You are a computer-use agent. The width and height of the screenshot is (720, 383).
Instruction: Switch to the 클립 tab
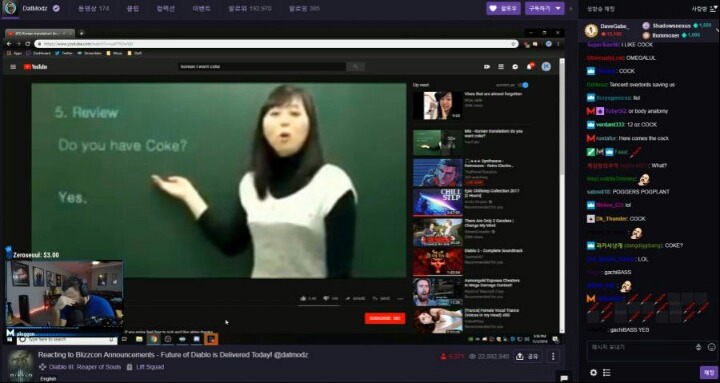pos(133,8)
